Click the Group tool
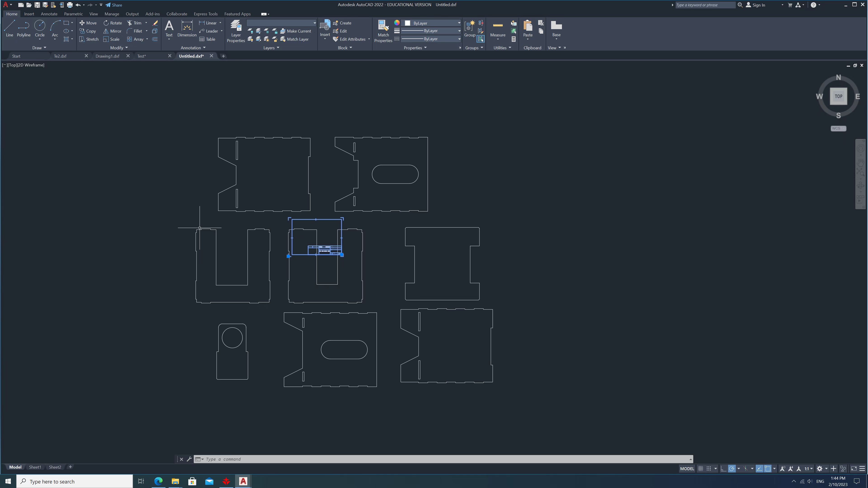 tap(470, 28)
